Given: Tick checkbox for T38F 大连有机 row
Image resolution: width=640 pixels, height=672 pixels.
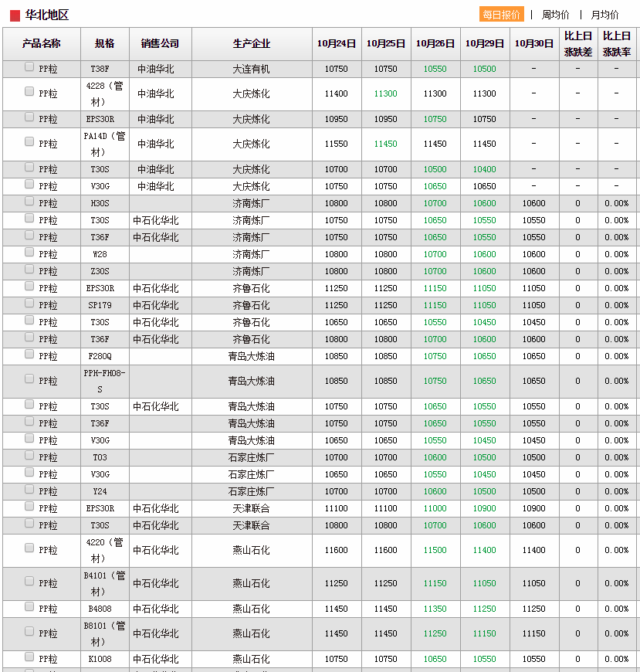Looking at the screenshot, I should [29, 67].
